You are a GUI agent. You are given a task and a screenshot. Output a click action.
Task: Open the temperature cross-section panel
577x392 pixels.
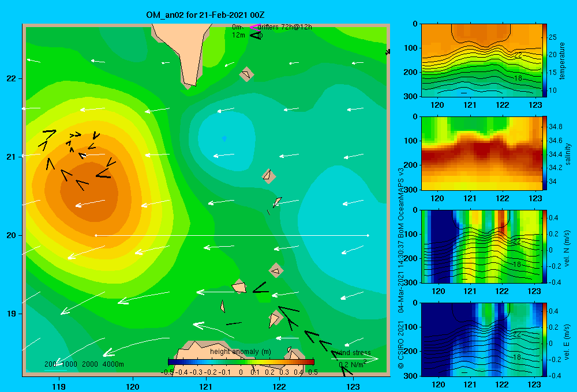[481, 61]
